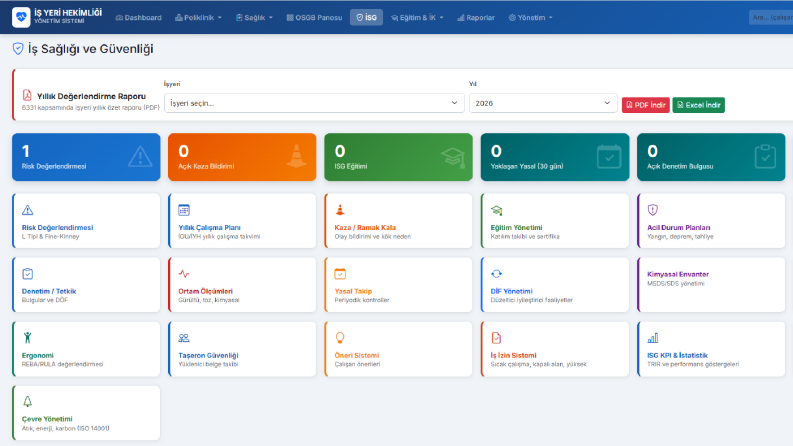793x446 pixels.
Task: Click the Risk Değerlendirmesi warning triangle icon
Action: pos(27,210)
